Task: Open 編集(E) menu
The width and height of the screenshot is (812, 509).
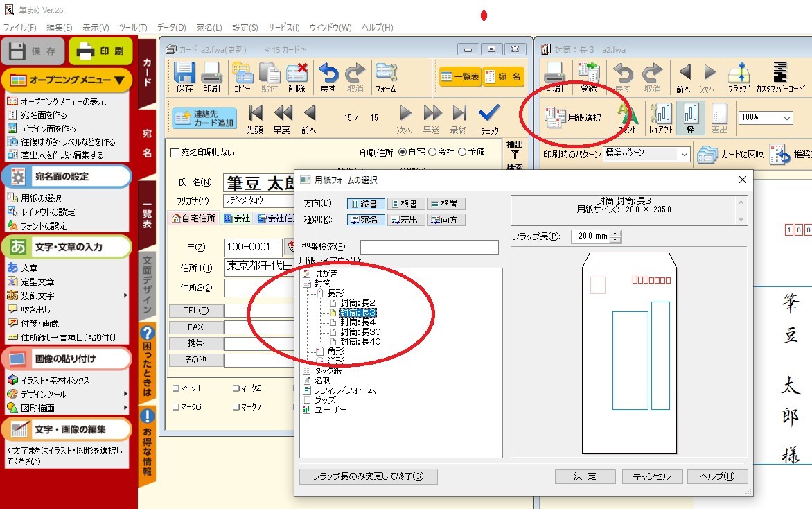Action: [x=60, y=28]
